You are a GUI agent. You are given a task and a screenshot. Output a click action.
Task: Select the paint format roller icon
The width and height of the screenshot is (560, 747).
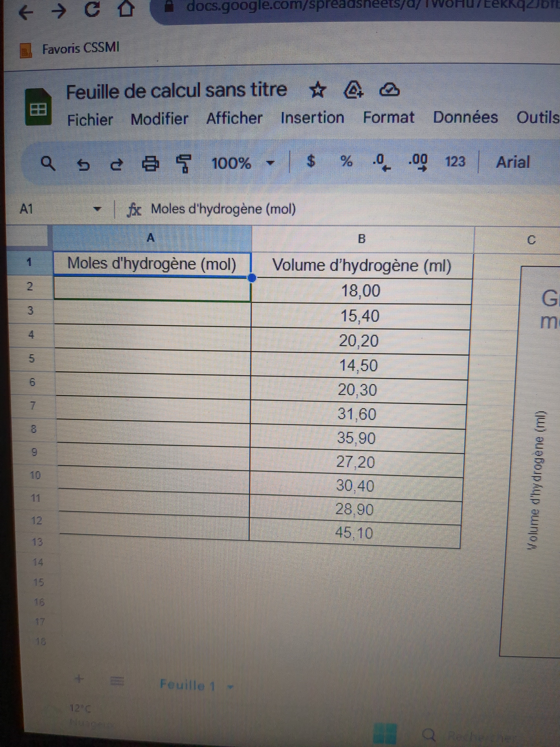[184, 164]
